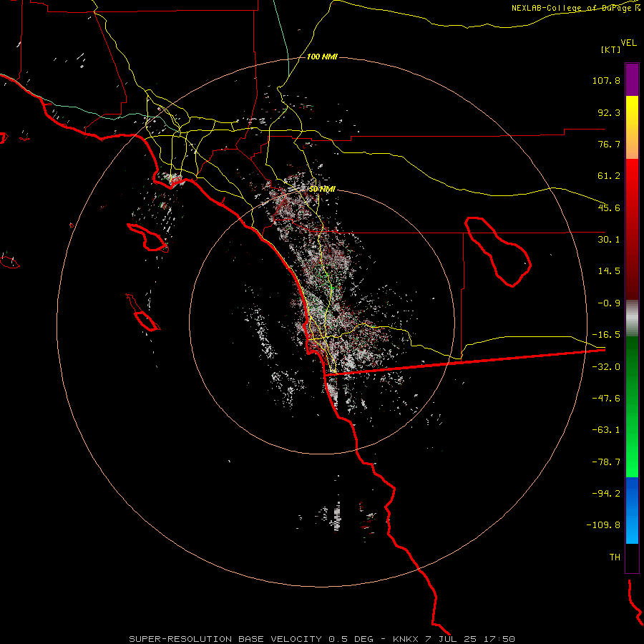Click the [KT] units label
This screenshot has width=644, height=644.
tap(611, 49)
